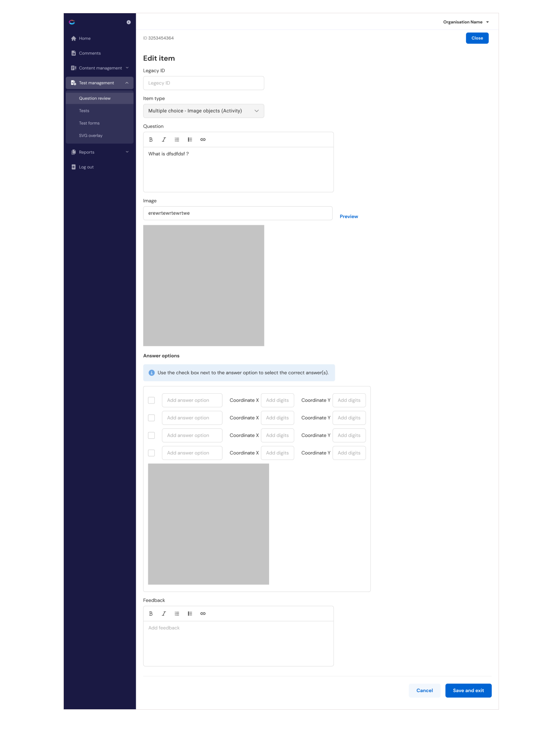
Task: Click the app logo in sidebar
Action: click(x=72, y=22)
